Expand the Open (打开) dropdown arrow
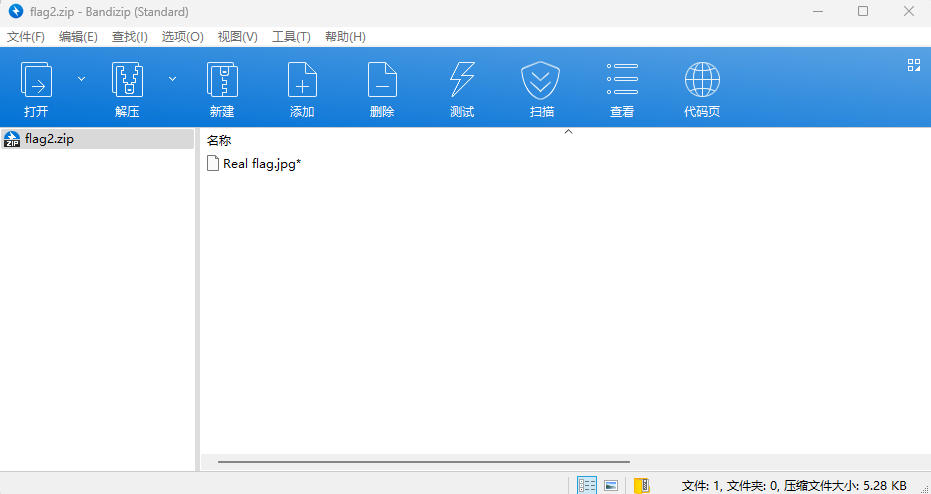931x494 pixels. pos(81,79)
